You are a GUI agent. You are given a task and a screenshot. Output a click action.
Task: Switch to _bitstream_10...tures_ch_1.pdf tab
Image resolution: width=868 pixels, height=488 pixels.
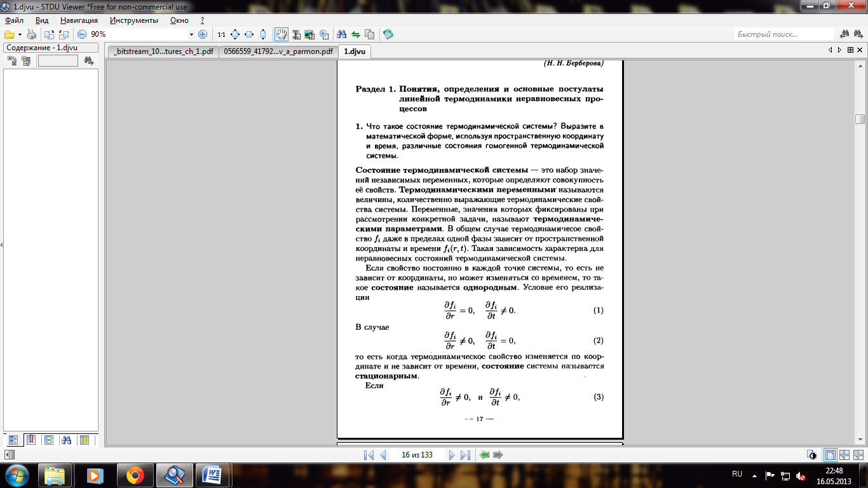(x=163, y=51)
